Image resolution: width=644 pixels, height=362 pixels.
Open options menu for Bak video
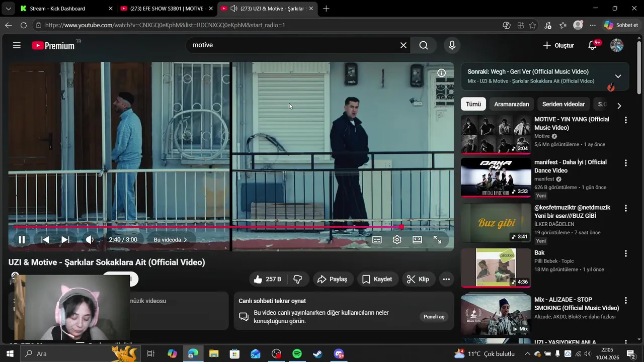[626, 253]
